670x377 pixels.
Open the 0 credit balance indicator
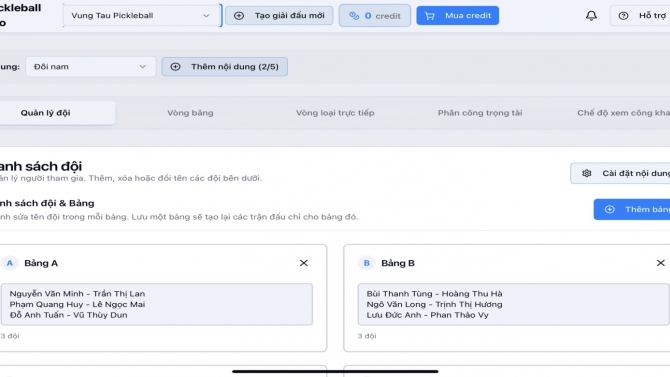[375, 16]
